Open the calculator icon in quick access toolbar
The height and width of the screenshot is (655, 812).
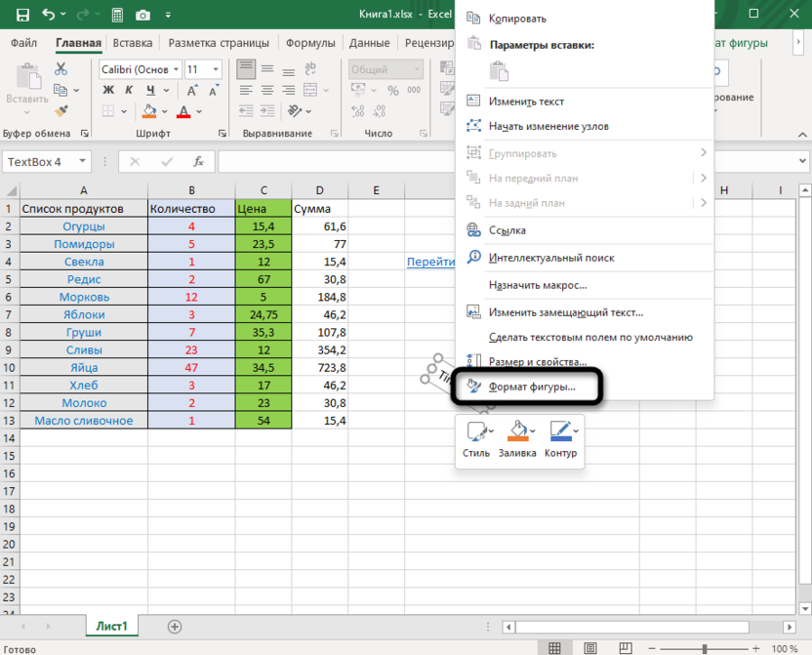pyautogui.click(x=117, y=15)
